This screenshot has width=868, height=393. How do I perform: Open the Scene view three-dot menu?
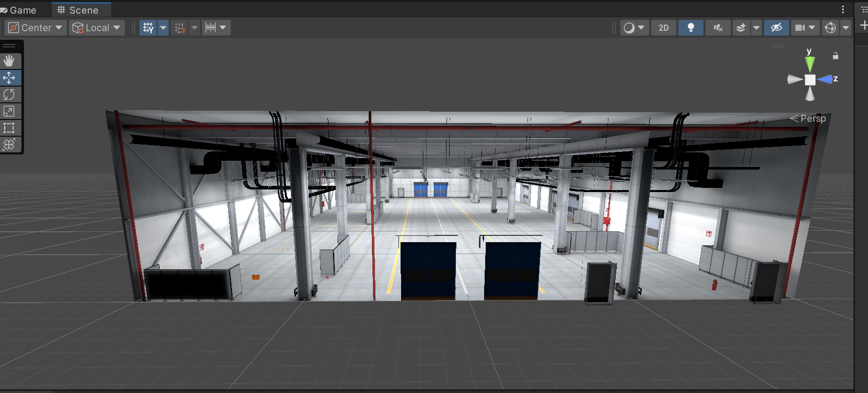click(842, 9)
